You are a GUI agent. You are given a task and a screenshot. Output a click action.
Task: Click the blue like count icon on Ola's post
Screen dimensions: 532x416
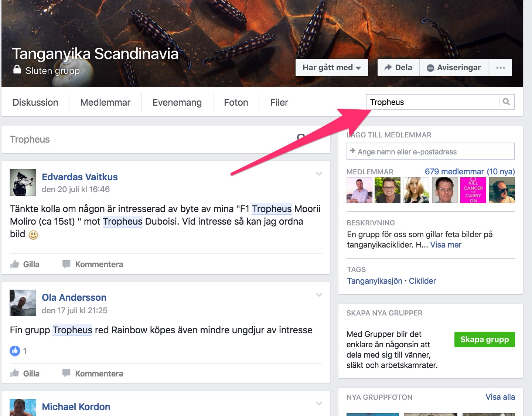click(15, 351)
